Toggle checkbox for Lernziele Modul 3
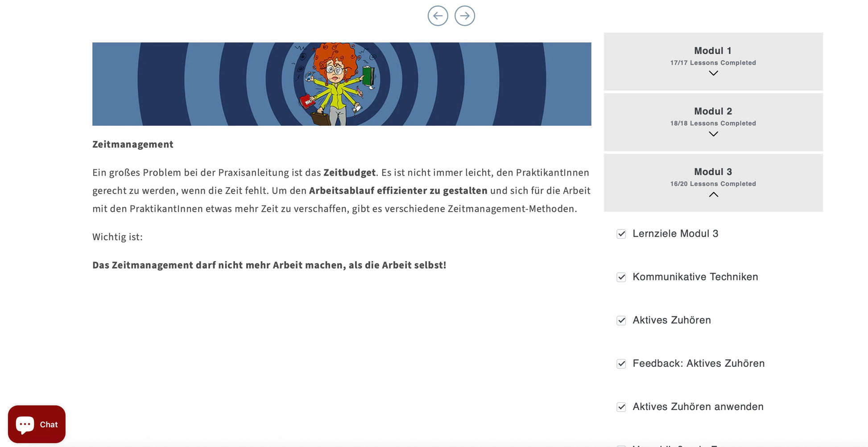This screenshot has height=447, width=868. coord(621,234)
